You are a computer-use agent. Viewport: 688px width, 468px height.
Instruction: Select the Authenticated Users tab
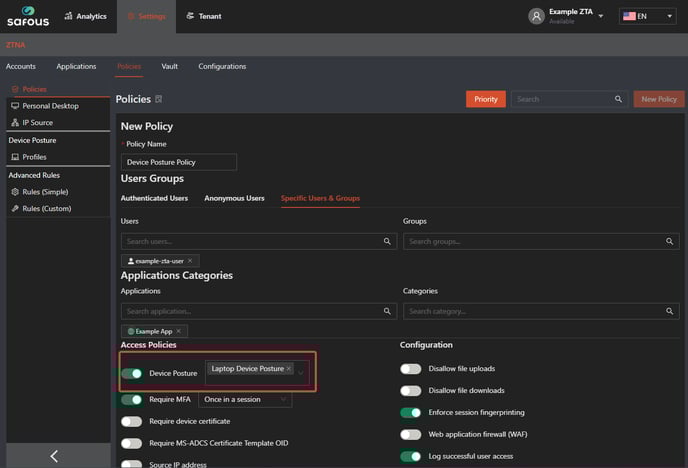[154, 198]
